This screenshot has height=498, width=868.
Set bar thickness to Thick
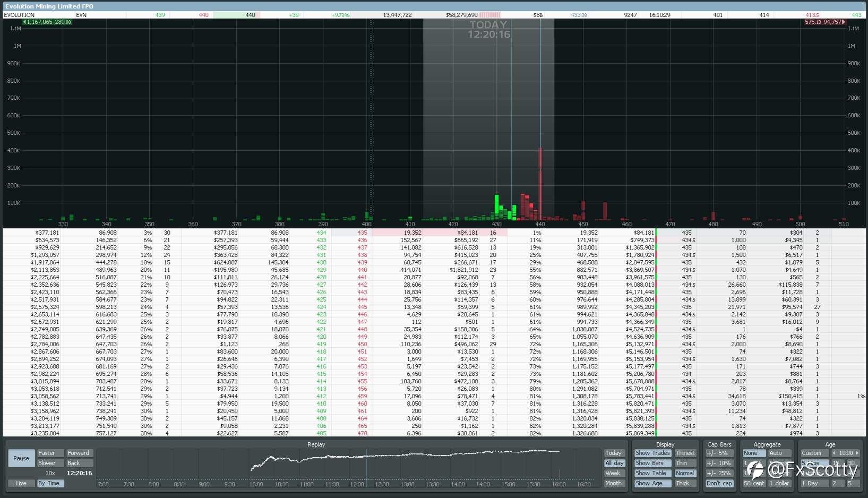pos(685,484)
